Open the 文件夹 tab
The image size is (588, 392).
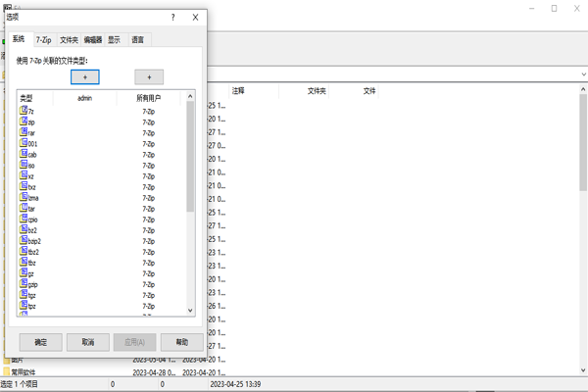point(69,40)
